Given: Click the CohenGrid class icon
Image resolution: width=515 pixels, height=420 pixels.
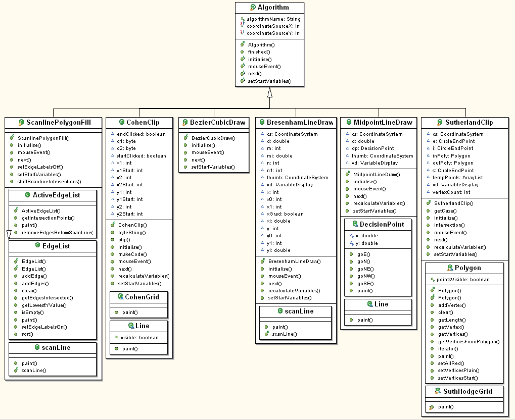Looking at the screenshot, I should [121, 297].
